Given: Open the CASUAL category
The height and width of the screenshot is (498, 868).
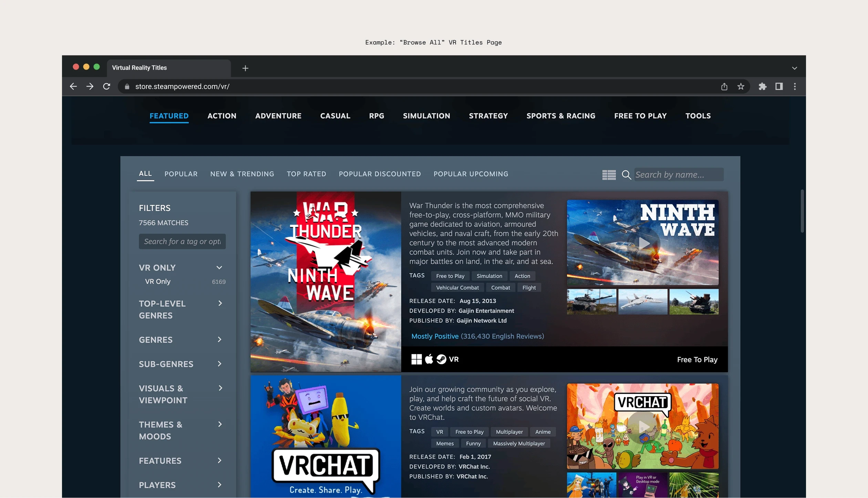Looking at the screenshot, I should [x=335, y=116].
